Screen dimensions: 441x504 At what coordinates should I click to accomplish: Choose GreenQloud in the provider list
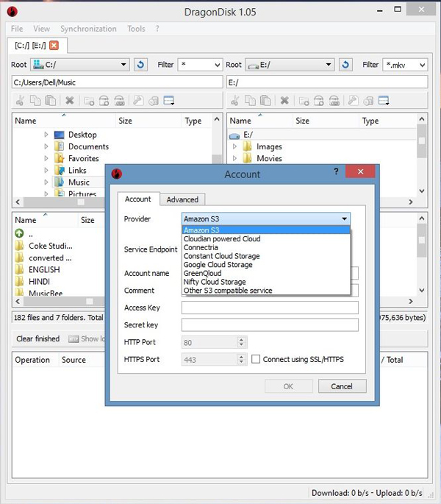(x=266, y=273)
